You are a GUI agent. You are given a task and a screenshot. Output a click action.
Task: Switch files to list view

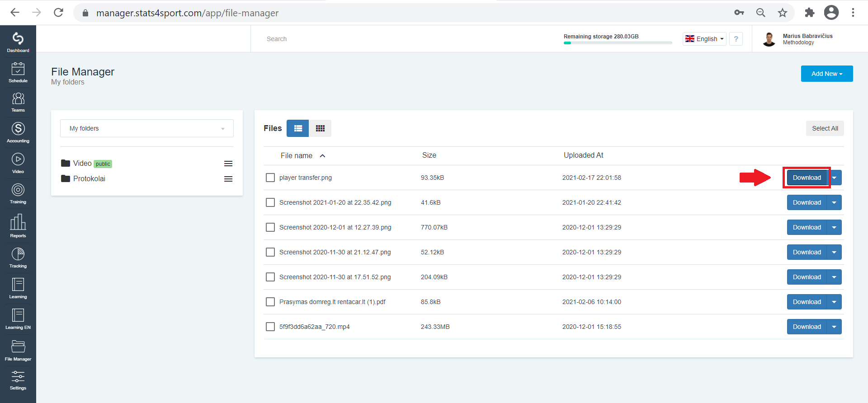click(x=298, y=128)
